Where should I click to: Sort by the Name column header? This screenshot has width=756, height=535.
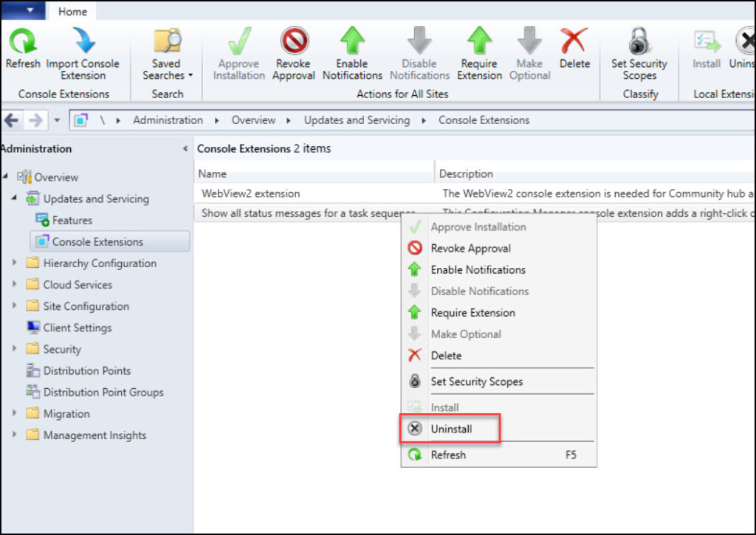coord(315,173)
